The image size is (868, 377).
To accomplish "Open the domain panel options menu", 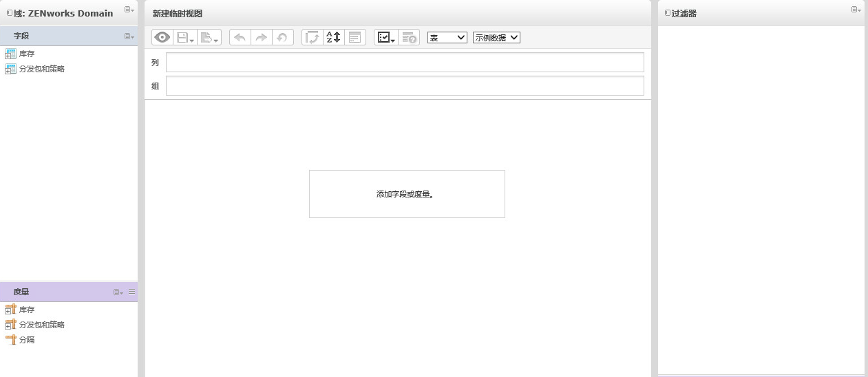I will coord(129,10).
